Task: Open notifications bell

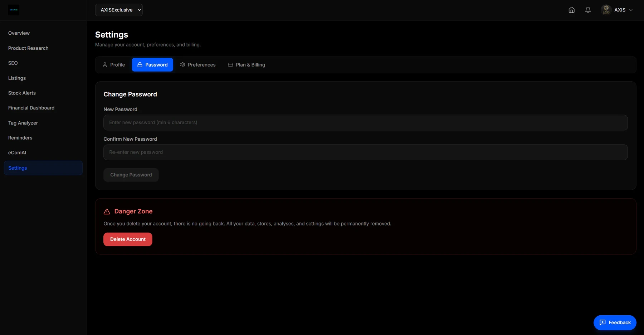Action: (x=588, y=10)
